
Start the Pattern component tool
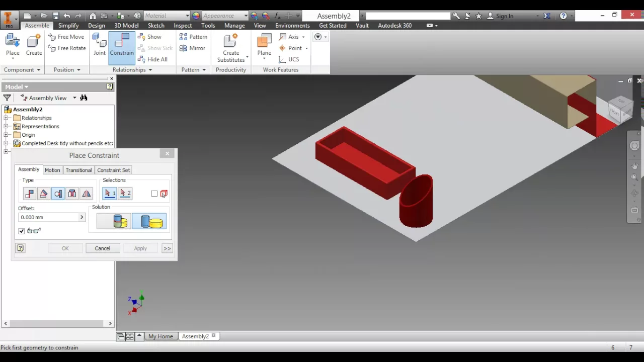[x=193, y=37]
